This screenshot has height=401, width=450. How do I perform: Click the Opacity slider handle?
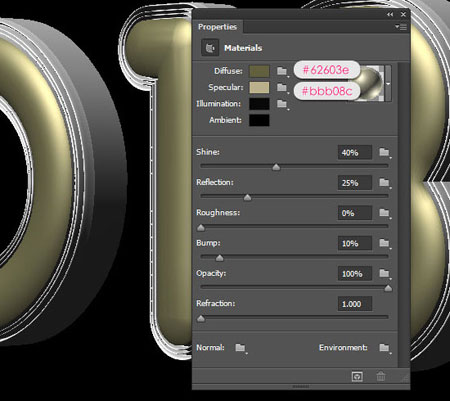click(388, 288)
